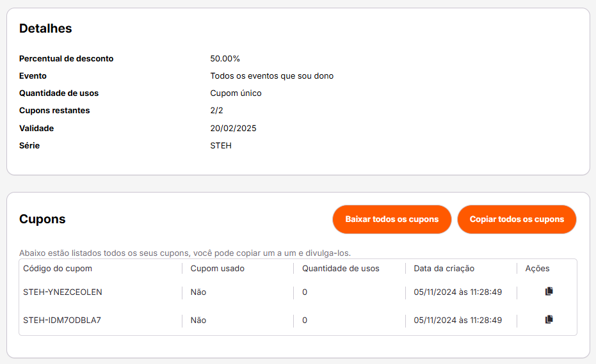Copy the STEH-IDM7ODBLA7 coupon with its copy icon
596x364 pixels.
(549, 320)
